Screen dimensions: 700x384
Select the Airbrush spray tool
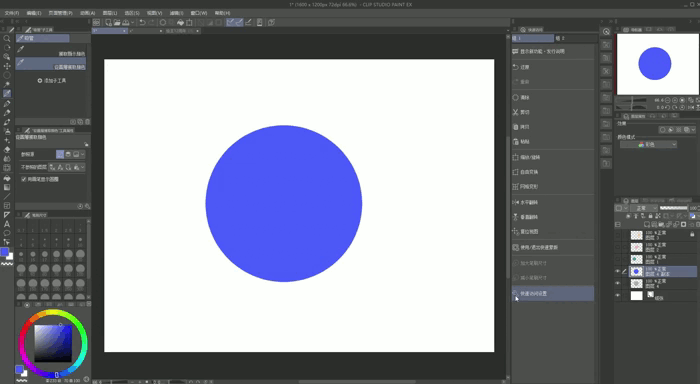(7, 131)
